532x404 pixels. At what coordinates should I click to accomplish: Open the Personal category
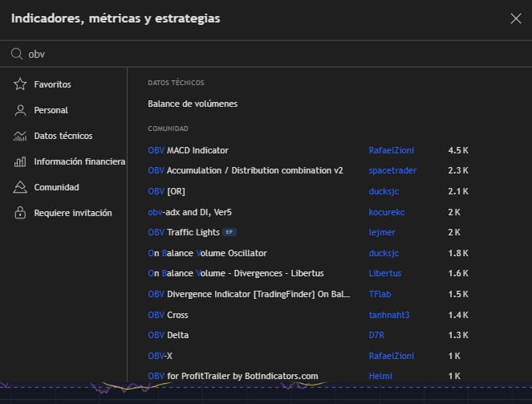point(51,110)
